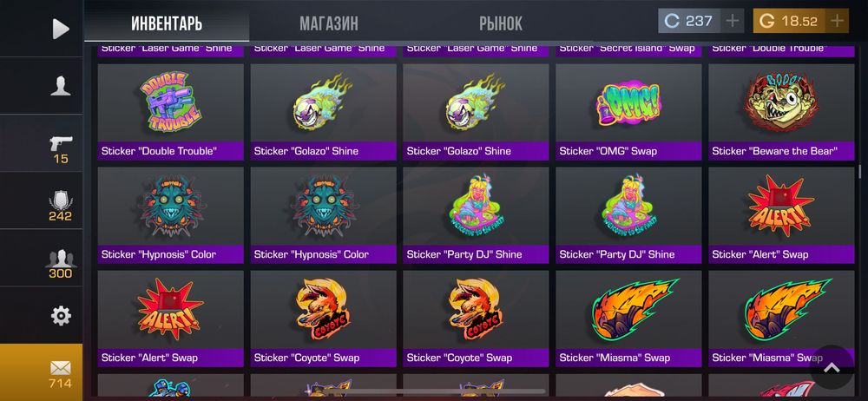868x401 pixels.
Task: Select the "Beware the Bear" sticker
Action: [781, 112]
